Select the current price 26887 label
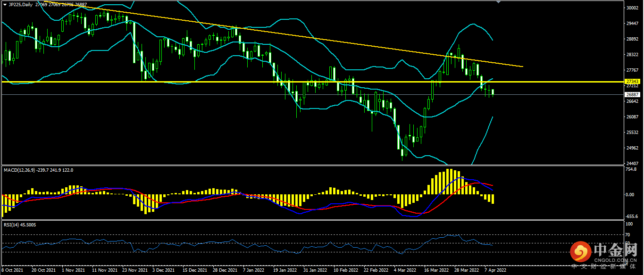This screenshot has width=644, height=275. point(631,94)
